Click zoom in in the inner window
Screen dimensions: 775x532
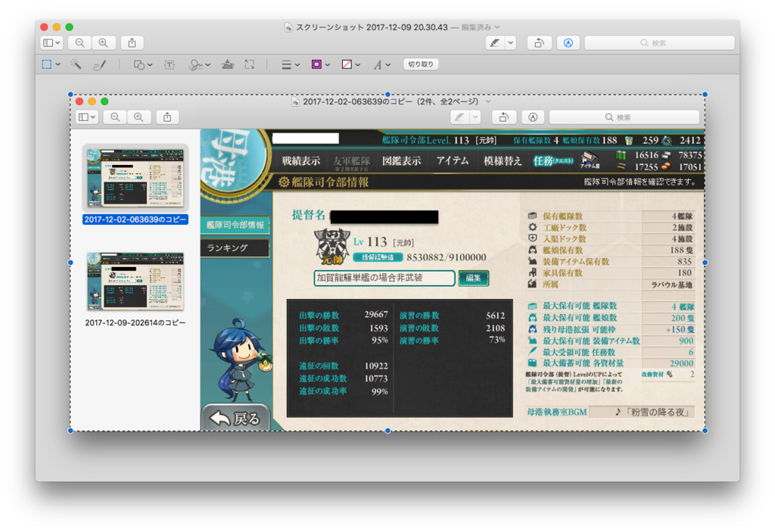139,117
